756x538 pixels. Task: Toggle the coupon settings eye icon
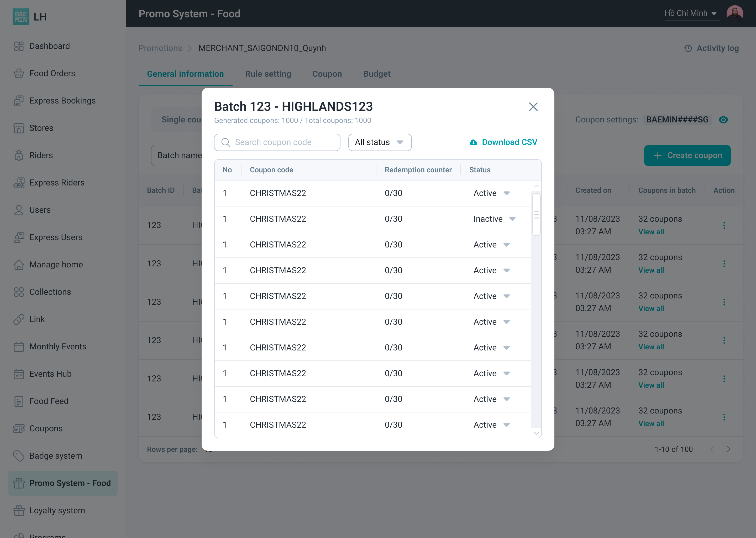click(x=723, y=120)
